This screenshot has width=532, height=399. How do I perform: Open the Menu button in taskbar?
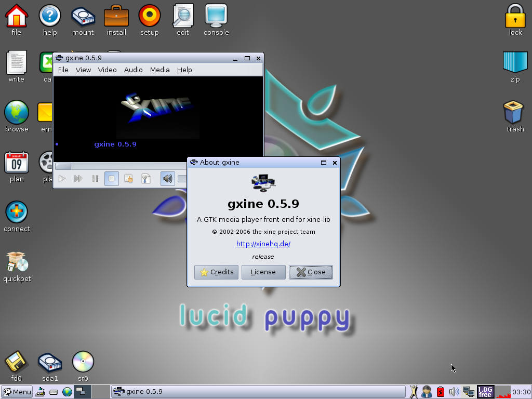click(x=17, y=392)
